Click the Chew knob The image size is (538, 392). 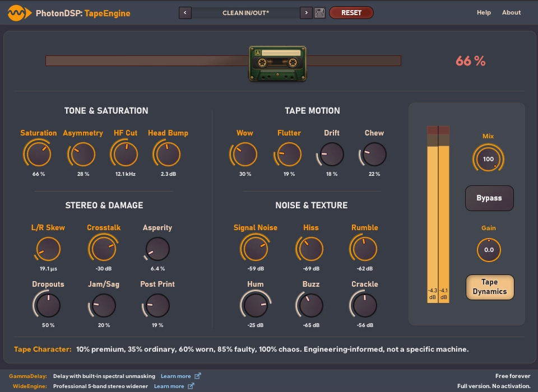pos(374,155)
